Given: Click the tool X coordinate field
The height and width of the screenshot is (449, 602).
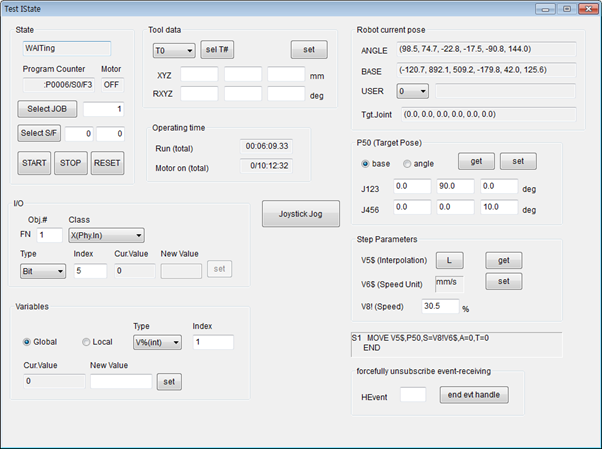Looking at the screenshot, I should pyautogui.click(x=199, y=74).
